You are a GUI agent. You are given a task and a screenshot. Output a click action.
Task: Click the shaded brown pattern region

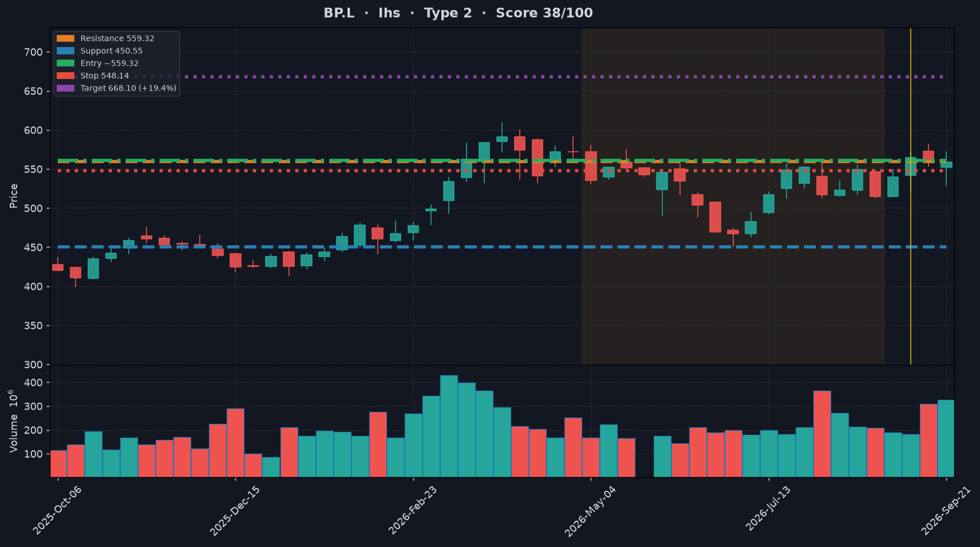733,196
